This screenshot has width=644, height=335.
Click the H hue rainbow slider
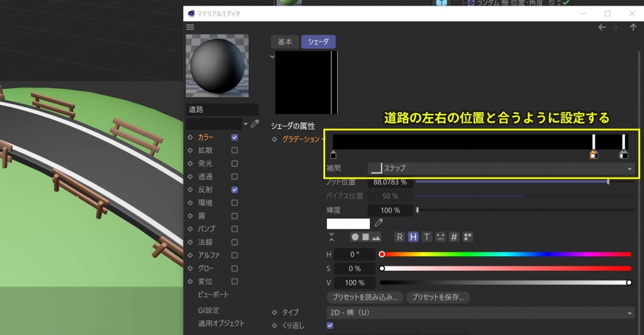506,254
